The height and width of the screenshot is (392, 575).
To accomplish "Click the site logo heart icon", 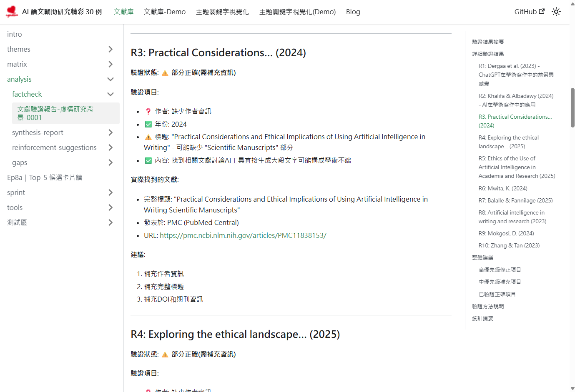I will [12, 12].
